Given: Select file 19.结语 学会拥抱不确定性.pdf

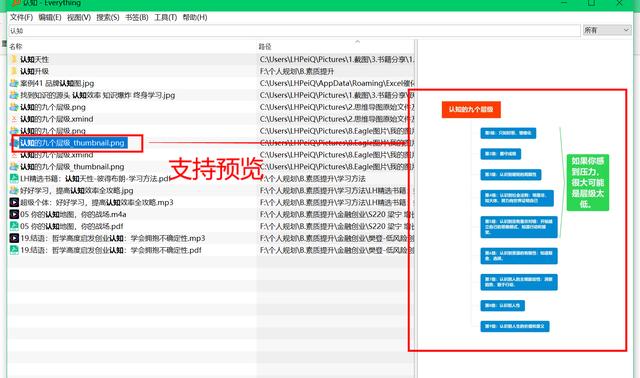Looking at the screenshot, I should click(111, 250).
